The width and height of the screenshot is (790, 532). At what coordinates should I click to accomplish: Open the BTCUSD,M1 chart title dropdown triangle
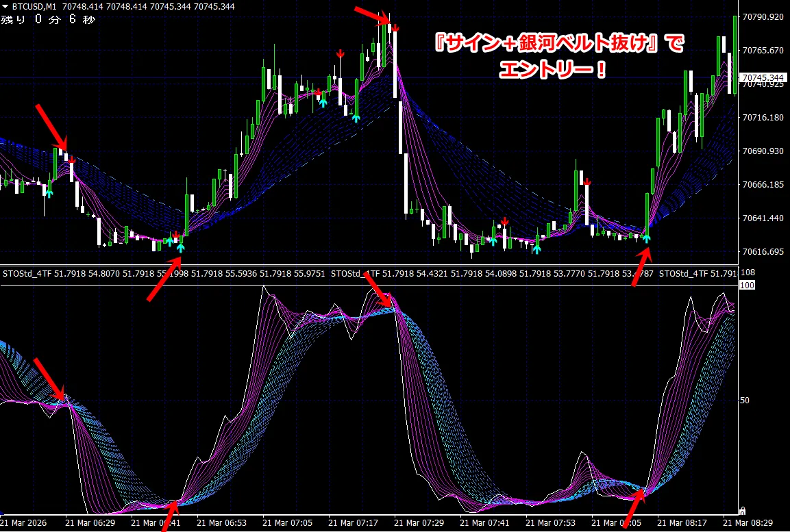[5, 6]
